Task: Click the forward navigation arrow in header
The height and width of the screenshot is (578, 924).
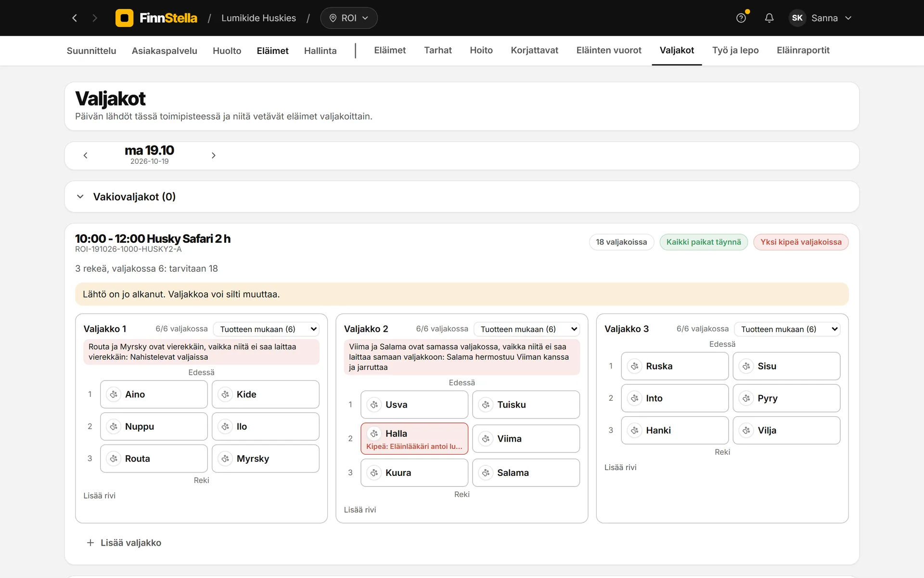Action: (95, 18)
